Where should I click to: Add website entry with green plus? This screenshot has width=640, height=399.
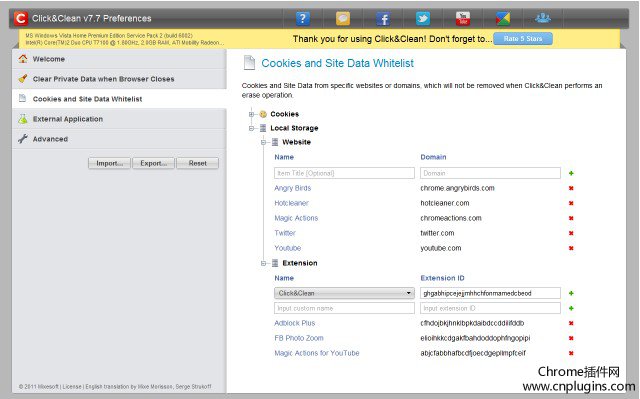(x=571, y=173)
